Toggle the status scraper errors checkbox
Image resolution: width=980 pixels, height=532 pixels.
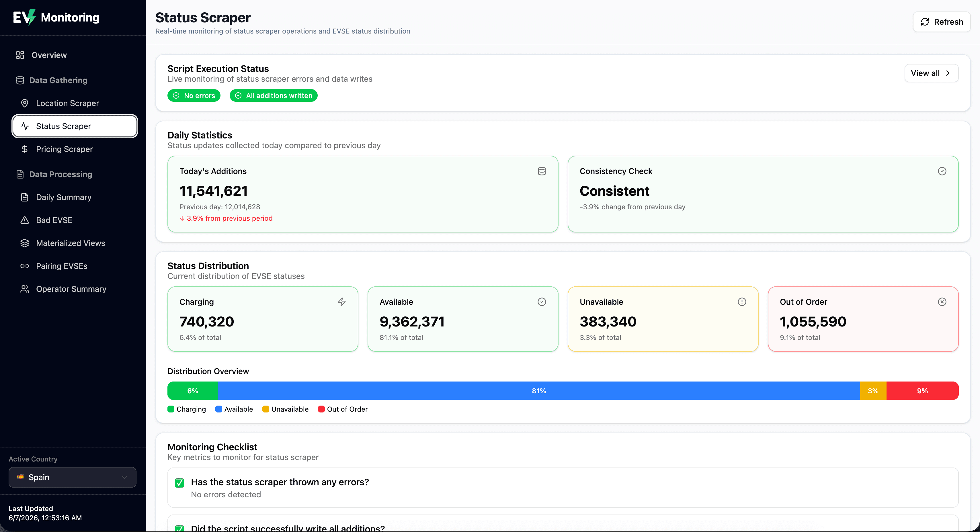(x=179, y=483)
